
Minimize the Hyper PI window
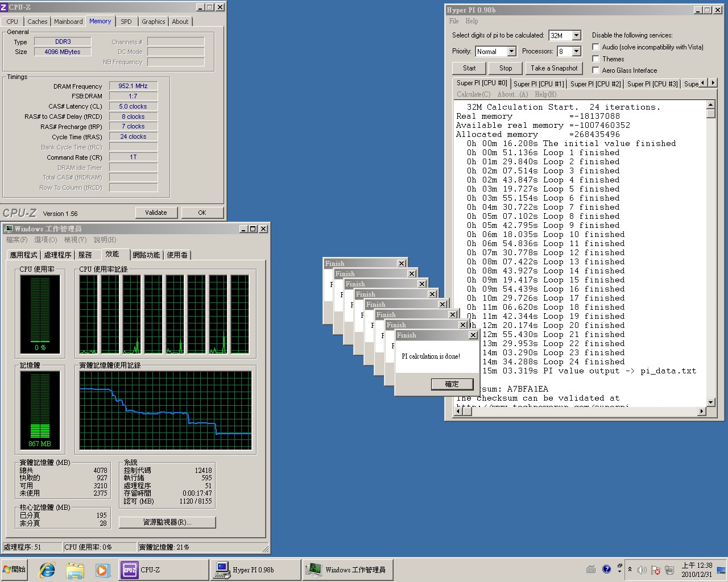[x=698, y=10]
